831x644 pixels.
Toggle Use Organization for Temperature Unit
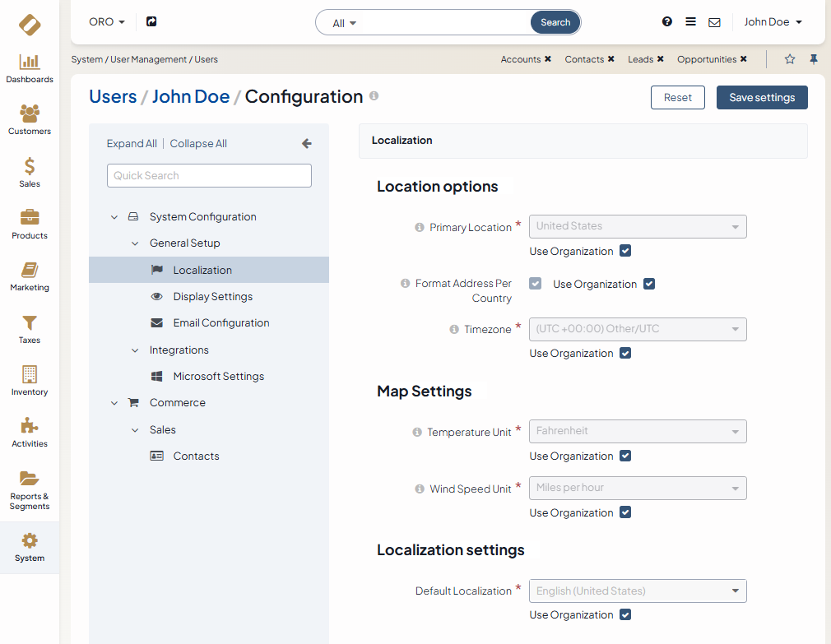[625, 456]
